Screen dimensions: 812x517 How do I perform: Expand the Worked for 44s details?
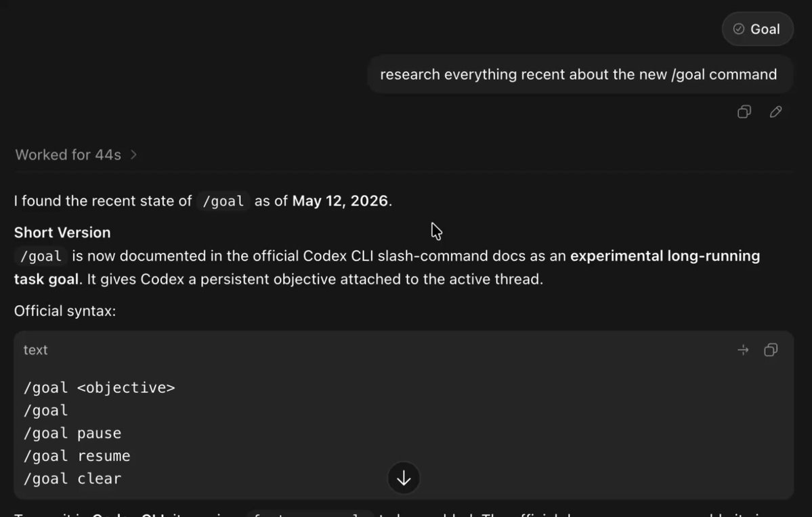(76, 155)
